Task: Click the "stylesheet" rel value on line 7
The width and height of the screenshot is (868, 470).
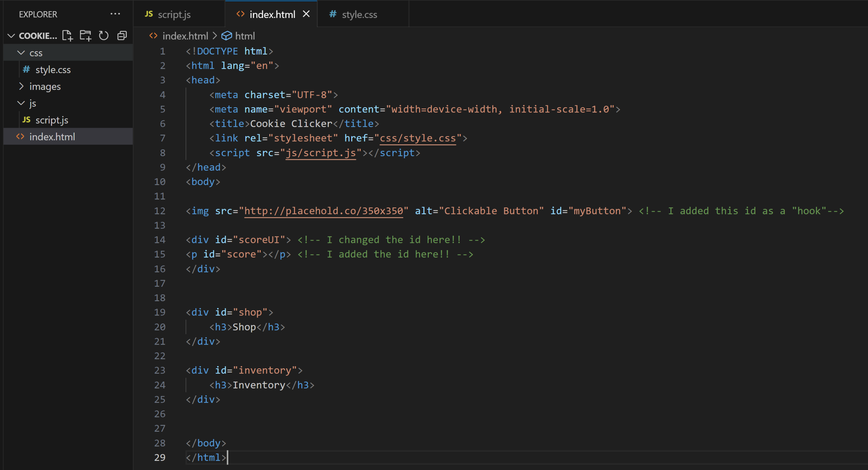Action: 303,138
